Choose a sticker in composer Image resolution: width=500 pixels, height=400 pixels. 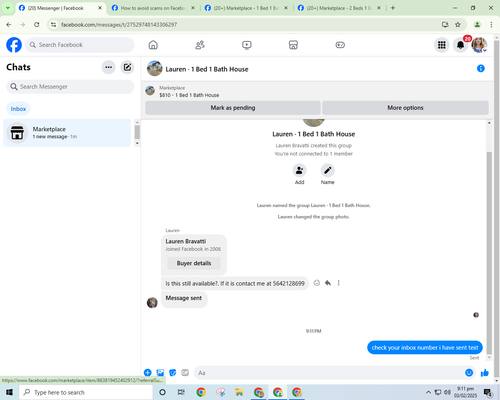click(x=173, y=373)
